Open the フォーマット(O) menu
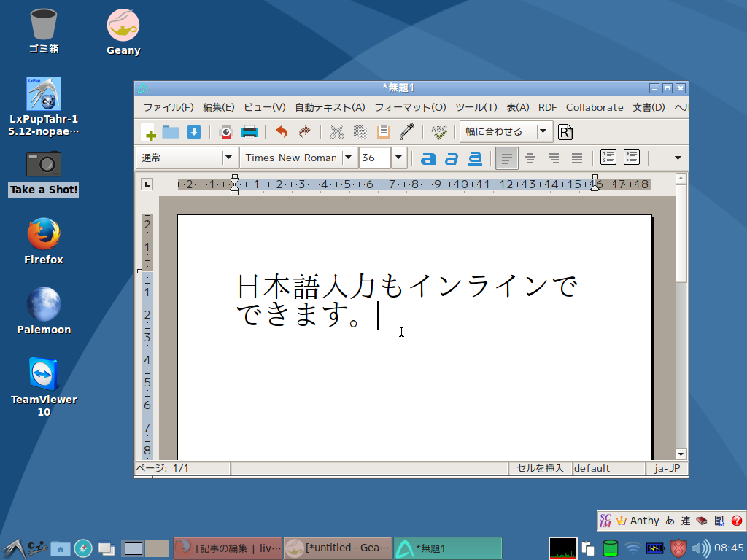The width and height of the screenshot is (747, 560). 410,108
